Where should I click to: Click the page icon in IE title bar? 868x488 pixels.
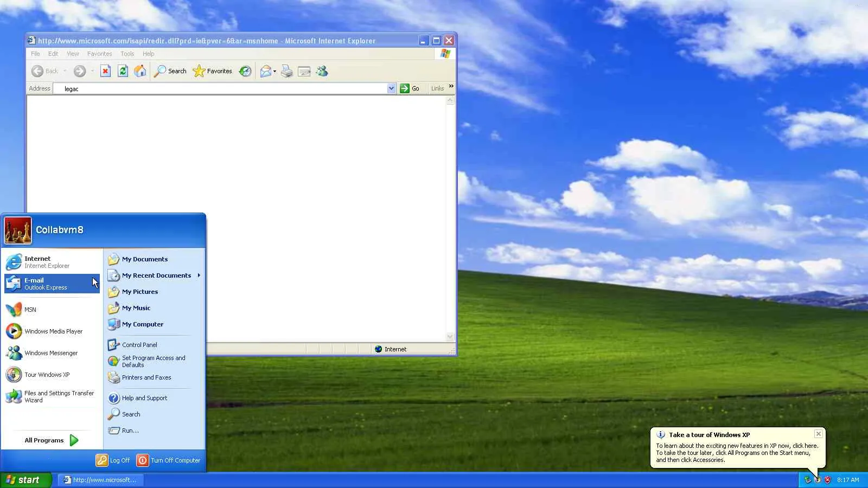(x=31, y=40)
